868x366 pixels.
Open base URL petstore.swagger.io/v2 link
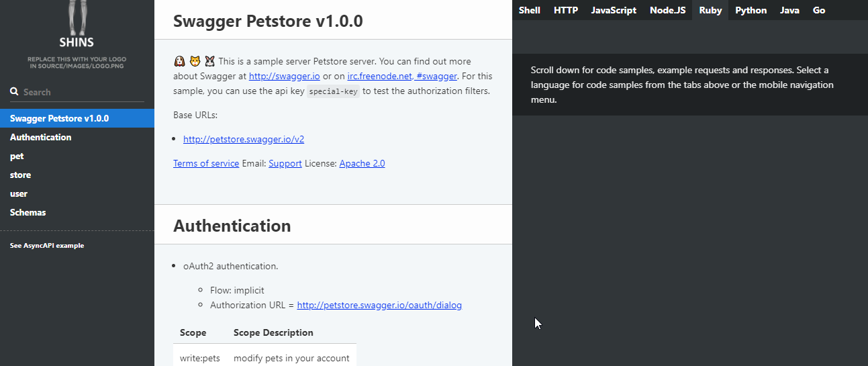pos(244,139)
